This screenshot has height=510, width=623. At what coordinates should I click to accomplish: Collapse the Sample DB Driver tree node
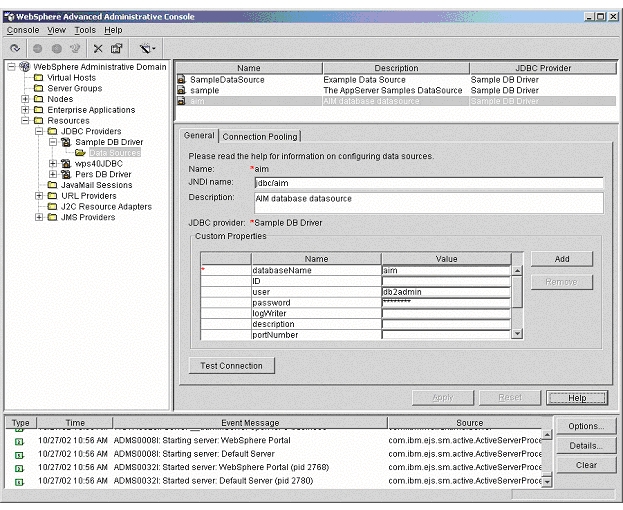(x=53, y=142)
